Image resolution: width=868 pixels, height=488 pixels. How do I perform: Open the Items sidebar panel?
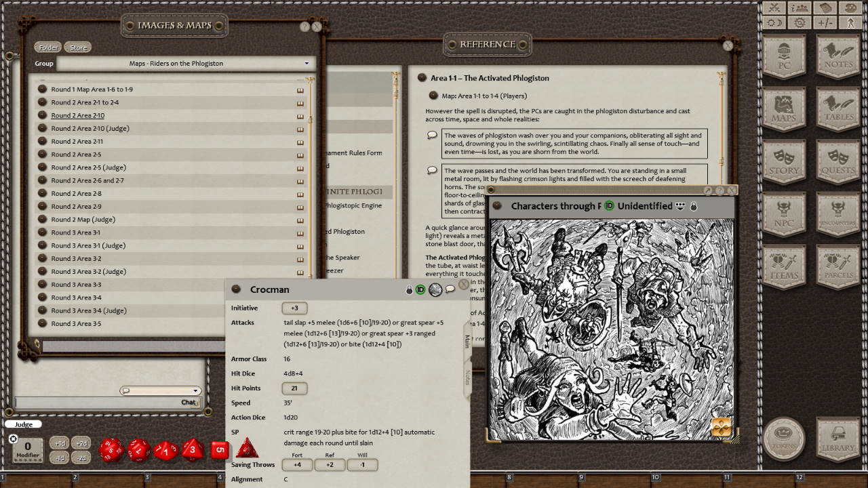click(785, 266)
